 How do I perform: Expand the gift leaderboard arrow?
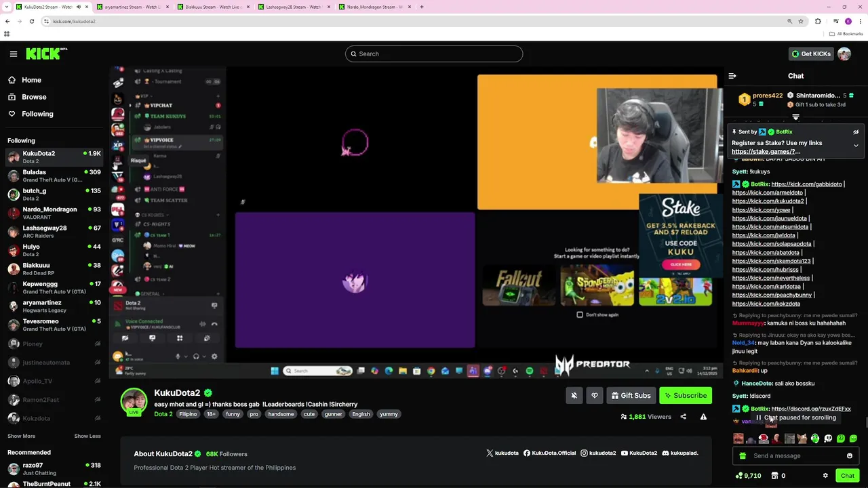coord(796,117)
